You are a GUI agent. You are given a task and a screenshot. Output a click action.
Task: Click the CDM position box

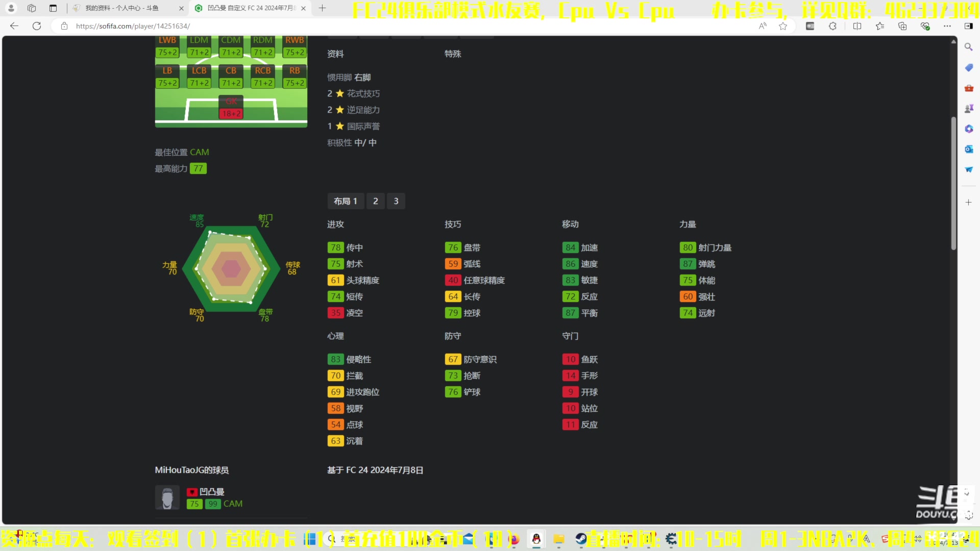[x=231, y=46]
